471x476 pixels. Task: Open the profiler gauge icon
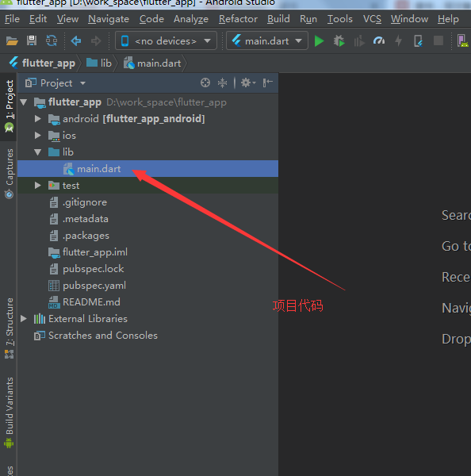pos(379,40)
